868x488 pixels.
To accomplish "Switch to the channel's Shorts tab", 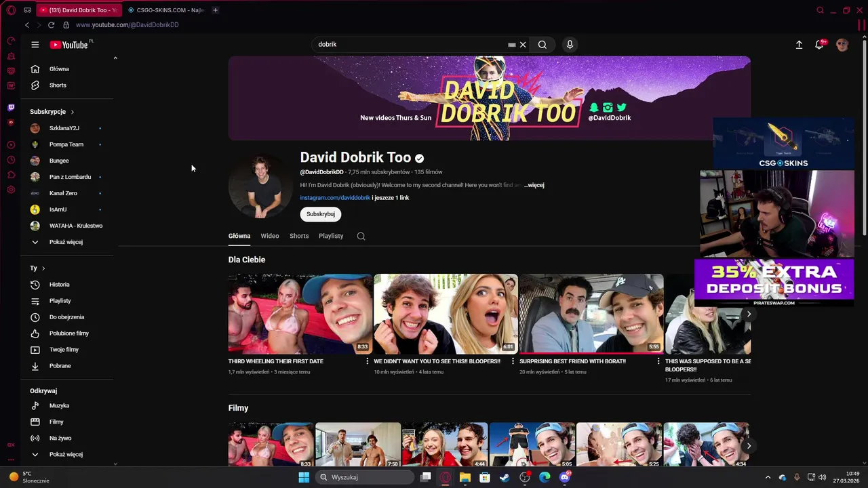I will pyautogui.click(x=299, y=236).
